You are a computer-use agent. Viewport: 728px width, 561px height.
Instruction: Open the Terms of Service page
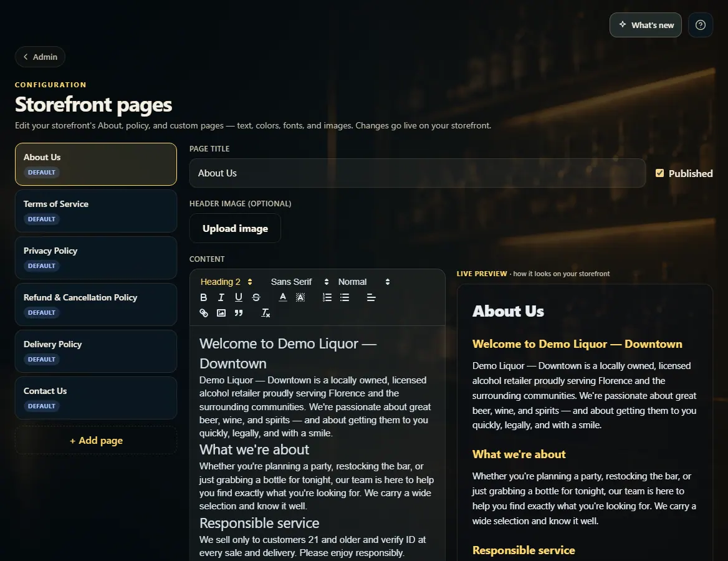click(x=95, y=211)
